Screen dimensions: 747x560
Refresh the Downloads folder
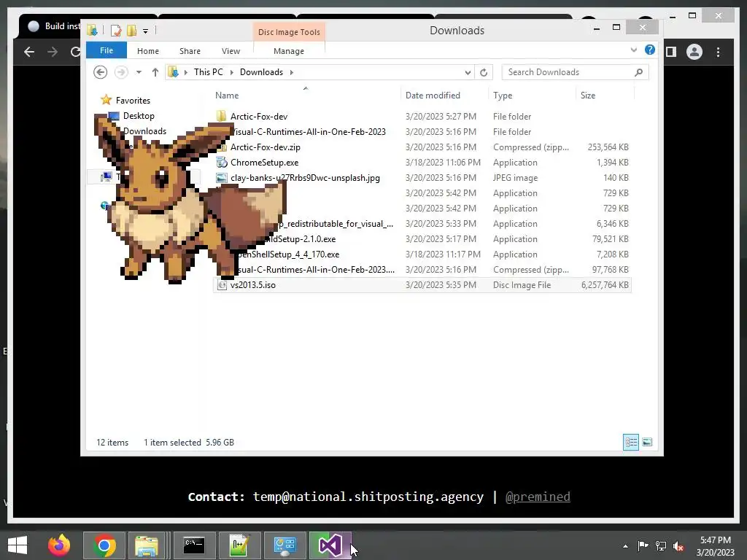pos(484,72)
